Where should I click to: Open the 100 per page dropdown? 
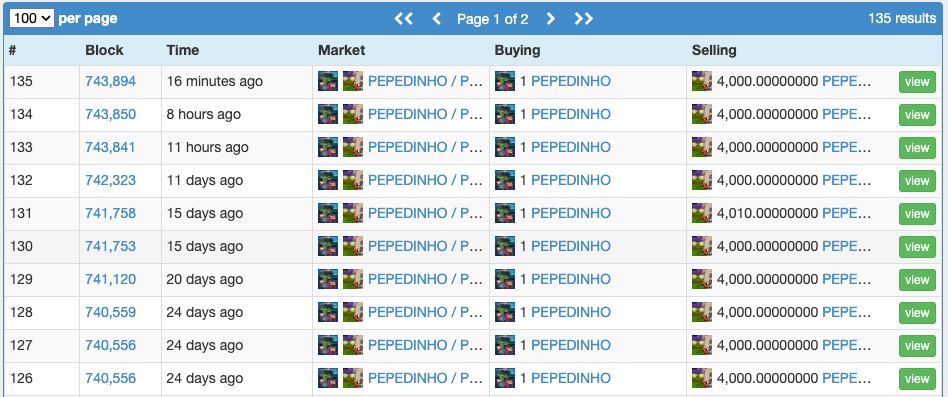coord(31,18)
